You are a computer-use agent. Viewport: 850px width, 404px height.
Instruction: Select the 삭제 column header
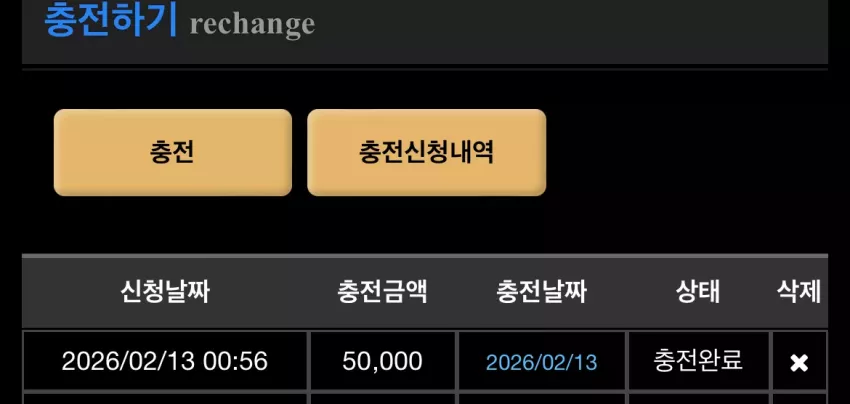coord(799,292)
